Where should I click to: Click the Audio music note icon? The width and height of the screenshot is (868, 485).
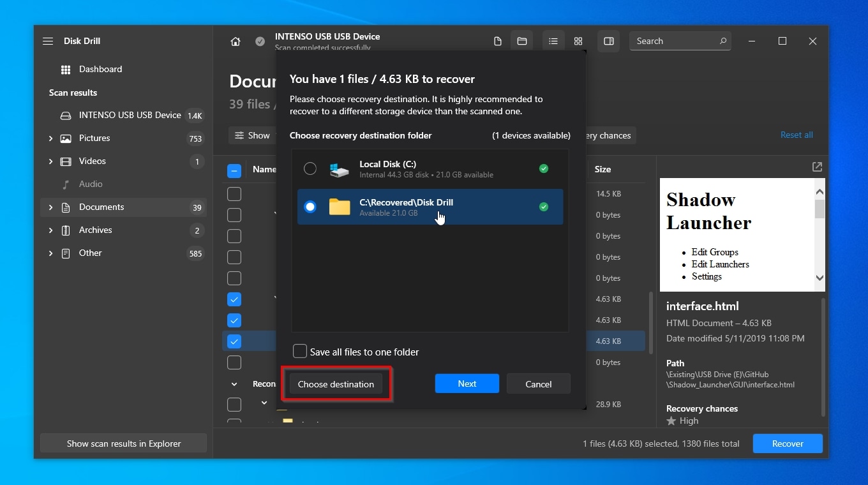(66, 184)
